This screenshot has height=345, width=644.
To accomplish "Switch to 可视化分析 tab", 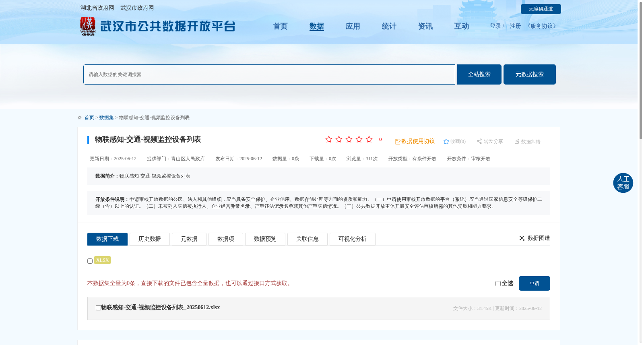I will coord(353,239).
